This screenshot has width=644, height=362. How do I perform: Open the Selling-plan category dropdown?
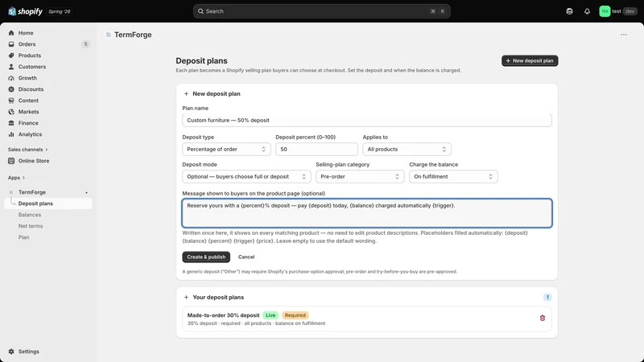tap(360, 176)
